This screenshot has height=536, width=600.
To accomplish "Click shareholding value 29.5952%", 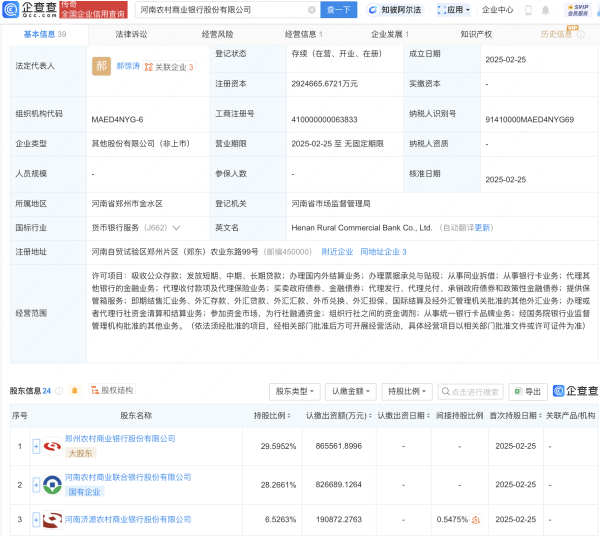I will pos(278,446).
